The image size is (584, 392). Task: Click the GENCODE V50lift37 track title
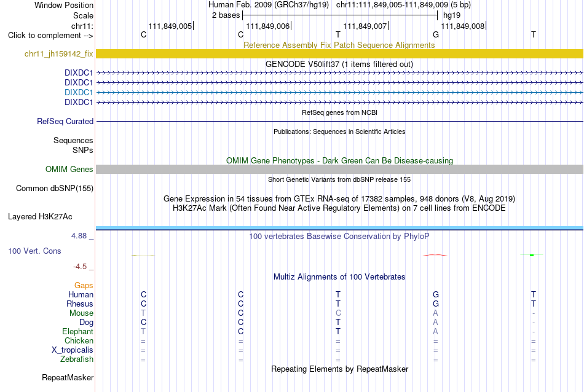(x=339, y=64)
